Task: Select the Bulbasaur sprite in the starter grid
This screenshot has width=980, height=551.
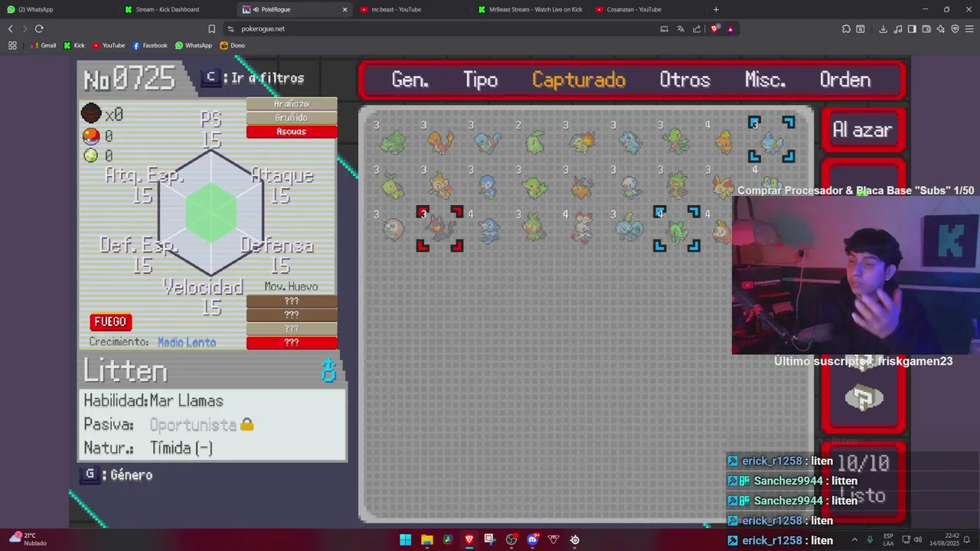Action: coord(393,142)
